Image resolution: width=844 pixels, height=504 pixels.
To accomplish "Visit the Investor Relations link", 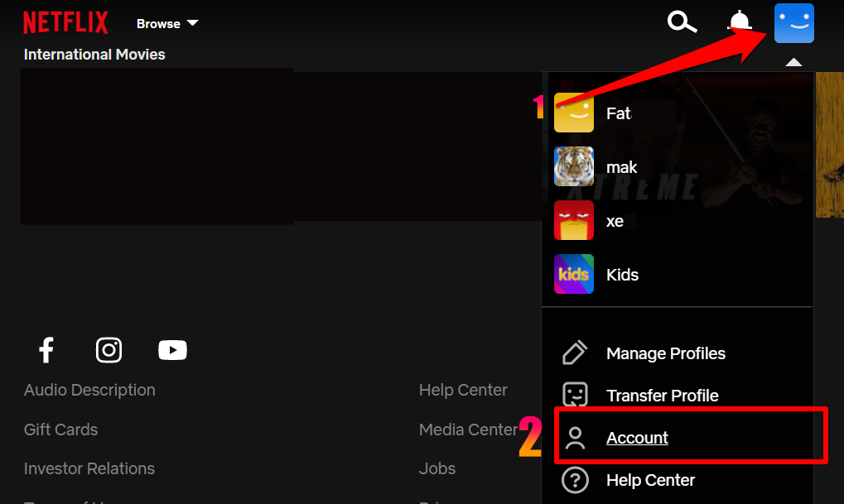I will tap(89, 468).
